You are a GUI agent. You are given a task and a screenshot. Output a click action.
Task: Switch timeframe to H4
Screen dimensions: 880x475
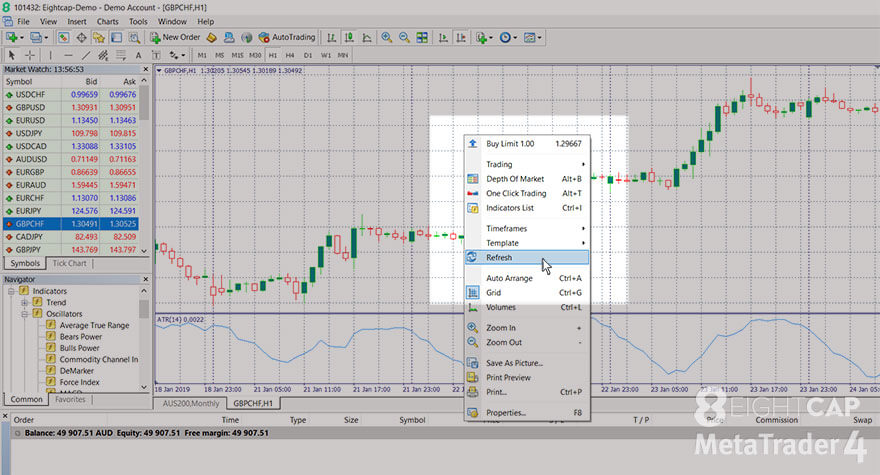(x=290, y=55)
